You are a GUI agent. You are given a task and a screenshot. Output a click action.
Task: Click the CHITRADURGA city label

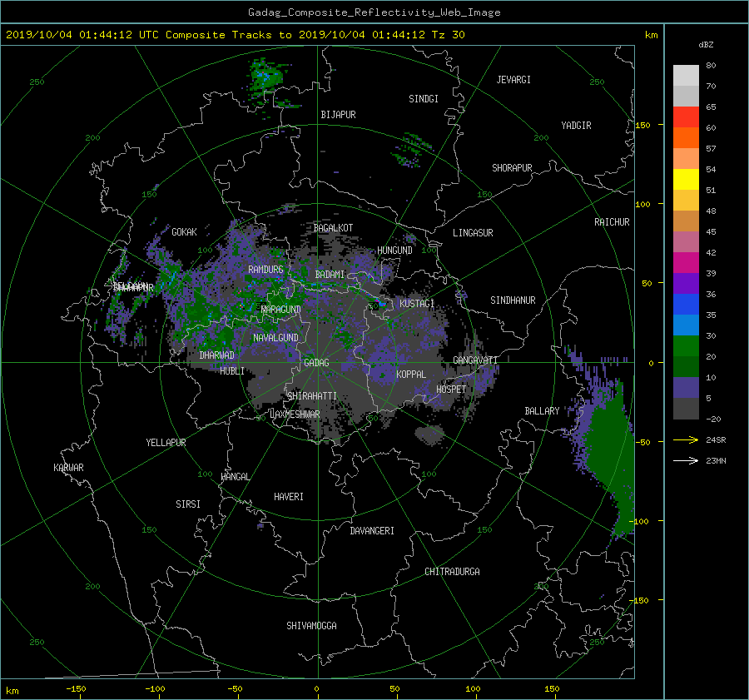pos(453,572)
